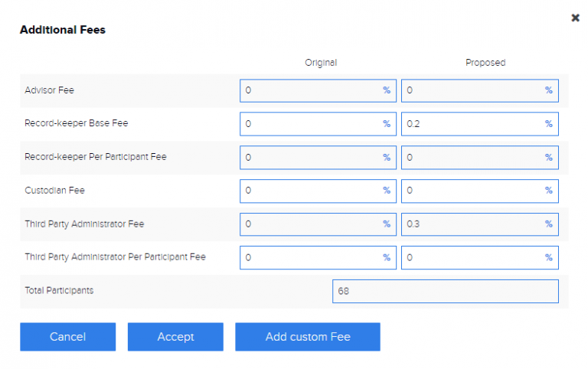Edit proposed Third Party Administrator Fee value
This screenshot has height=369, width=588.
click(471, 224)
